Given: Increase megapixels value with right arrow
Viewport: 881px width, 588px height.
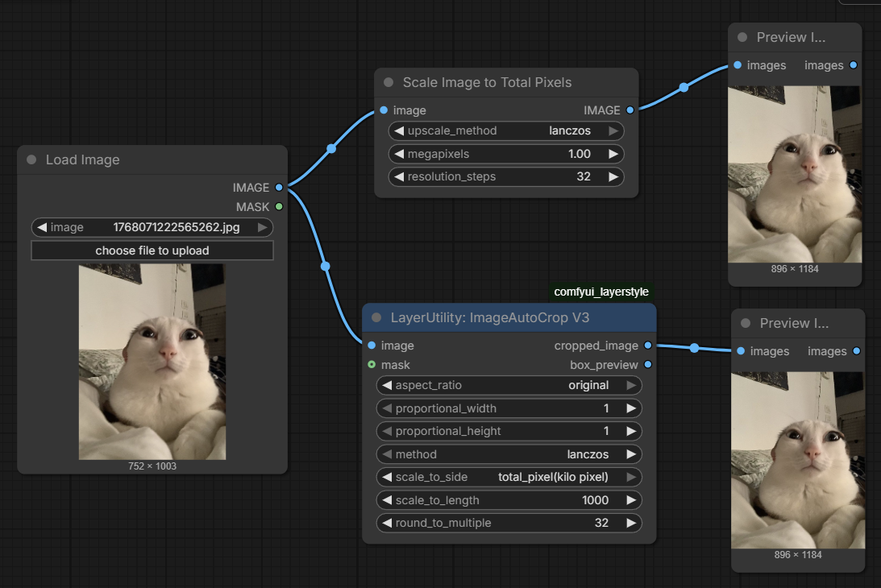Looking at the screenshot, I should [x=613, y=154].
